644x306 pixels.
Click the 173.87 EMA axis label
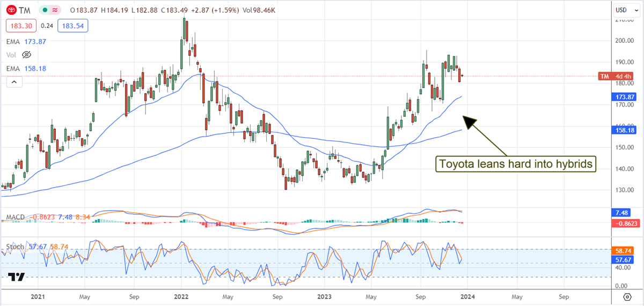click(x=625, y=96)
